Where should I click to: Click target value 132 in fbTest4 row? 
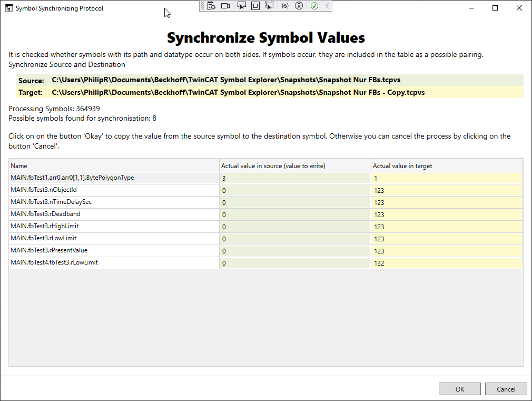click(447, 263)
